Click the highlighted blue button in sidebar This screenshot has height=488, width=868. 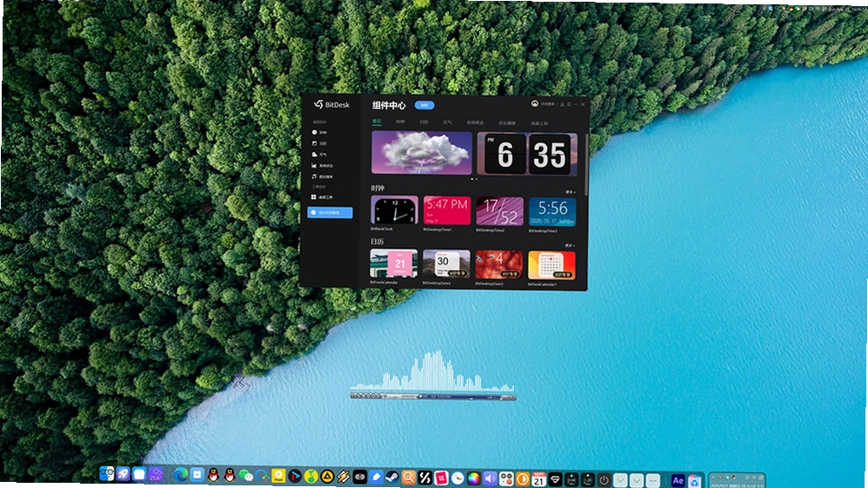tap(330, 213)
